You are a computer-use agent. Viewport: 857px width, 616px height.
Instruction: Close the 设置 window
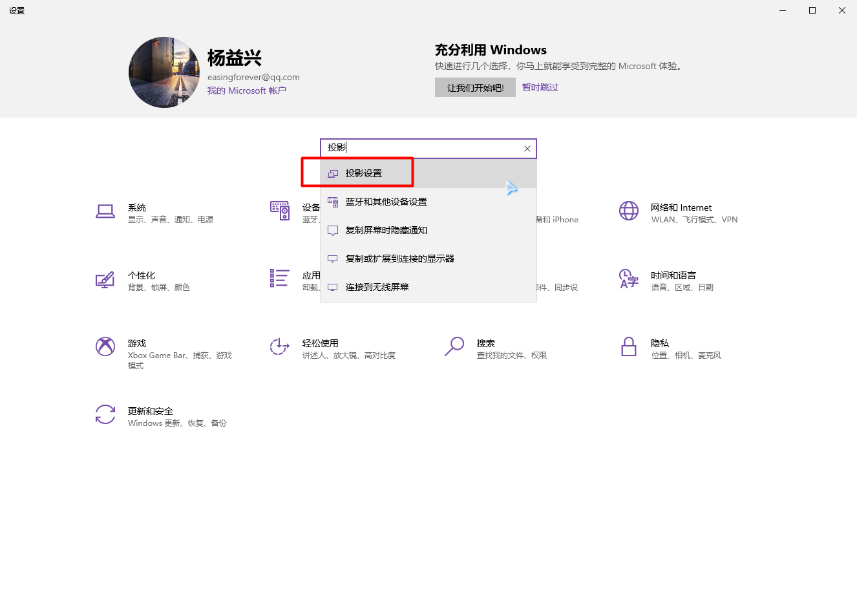(x=842, y=10)
